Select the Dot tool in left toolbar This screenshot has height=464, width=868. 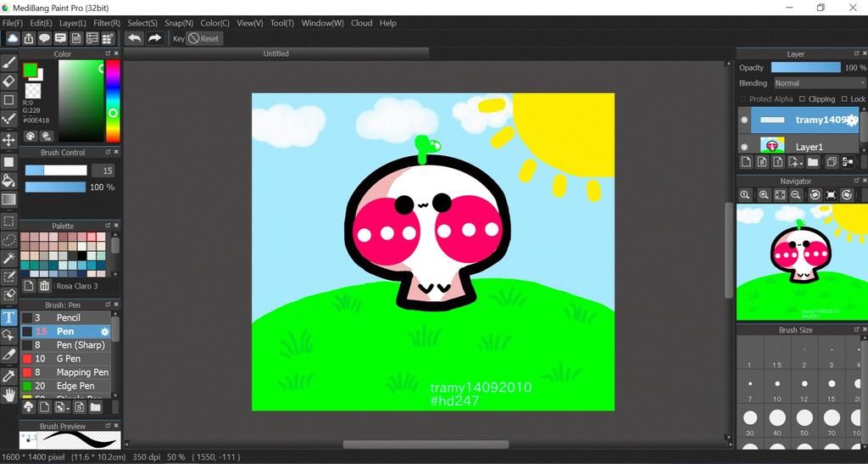coord(8,119)
